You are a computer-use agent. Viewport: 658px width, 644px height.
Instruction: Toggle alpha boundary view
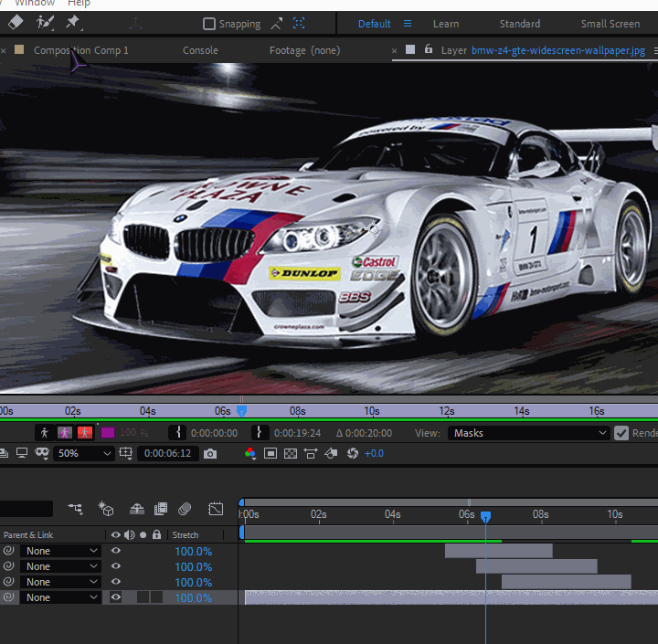click(65, 433)
